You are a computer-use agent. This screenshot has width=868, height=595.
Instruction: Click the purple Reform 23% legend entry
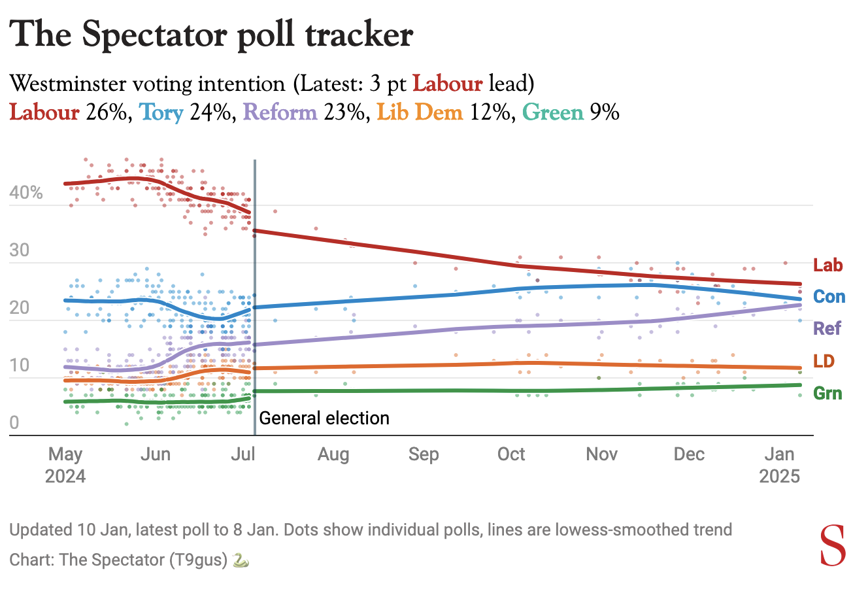click(303, 113)
